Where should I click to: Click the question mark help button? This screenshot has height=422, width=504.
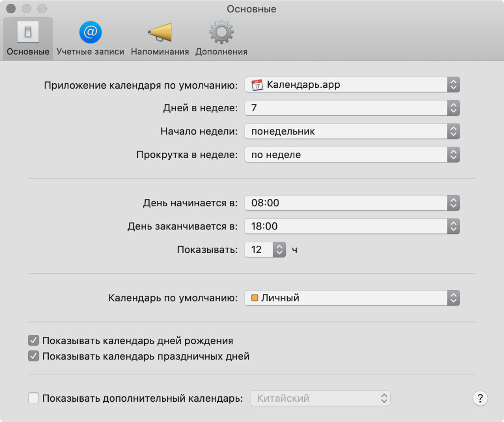tap(480, 398)
